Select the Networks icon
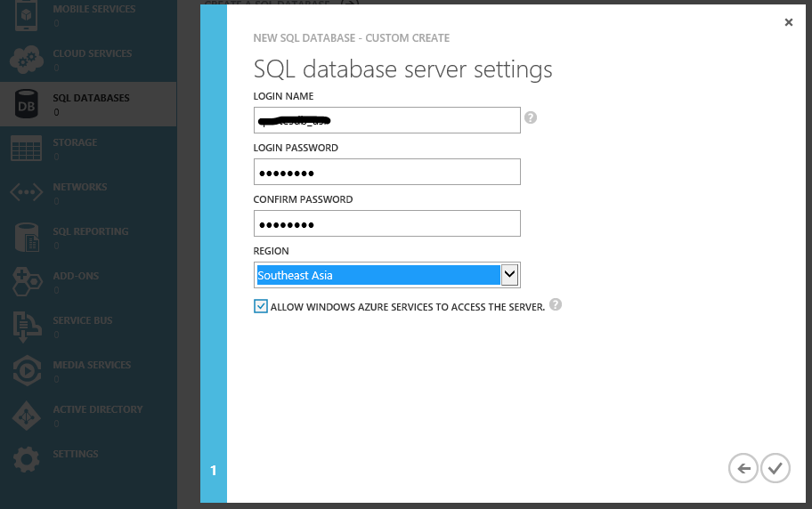Image resolution: width=812 pixels, height=509 pixels. point(27,192)
